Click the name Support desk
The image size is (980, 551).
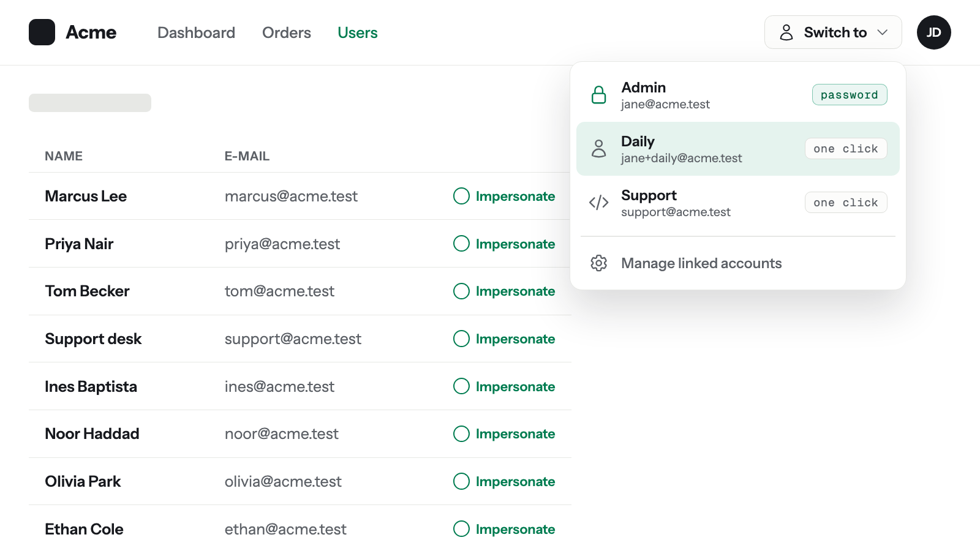(x=93, y=339)
